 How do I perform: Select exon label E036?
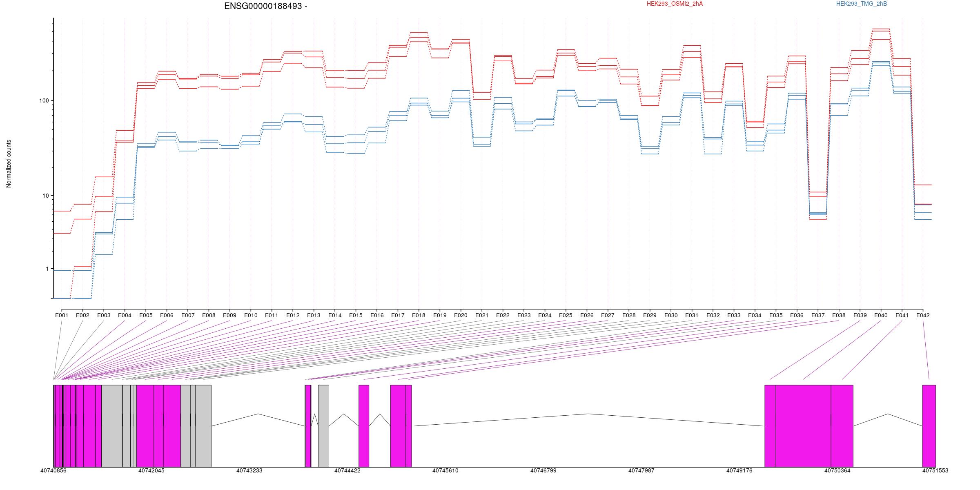[x=797, y=315]
